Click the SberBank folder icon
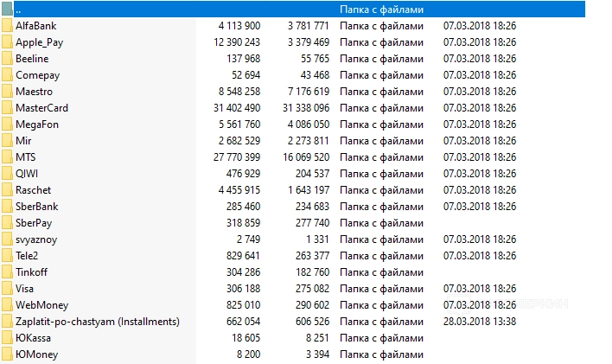This screenshot has width=612, height=364. (x=7, y=207)
